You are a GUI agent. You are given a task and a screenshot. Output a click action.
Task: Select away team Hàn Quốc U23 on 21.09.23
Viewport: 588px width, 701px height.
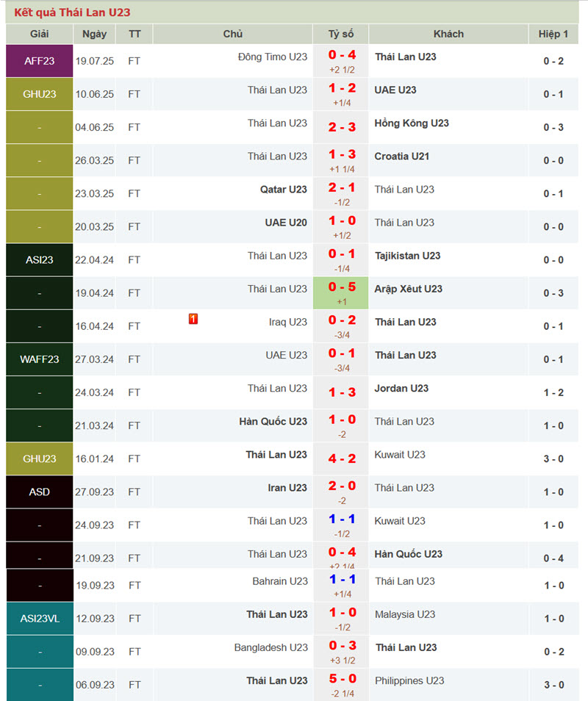408,554
